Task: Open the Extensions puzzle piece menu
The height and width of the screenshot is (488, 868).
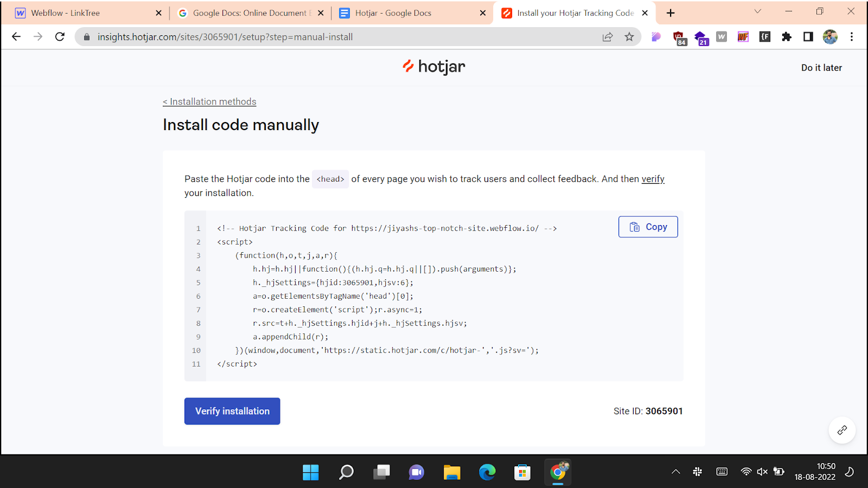Action: click(787, 37)
